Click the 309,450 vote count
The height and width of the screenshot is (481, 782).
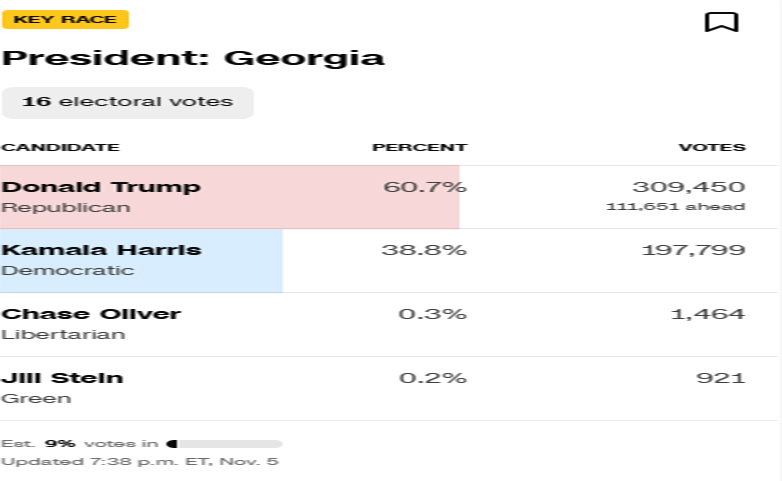pyautogui.click(x=688, y=187)
